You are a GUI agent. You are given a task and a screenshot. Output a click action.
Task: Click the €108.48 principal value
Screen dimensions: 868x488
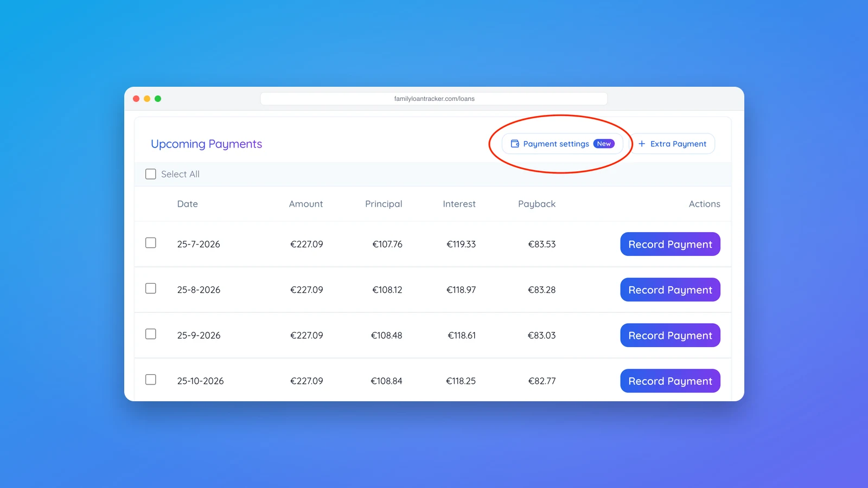click(x=386, y=335)
